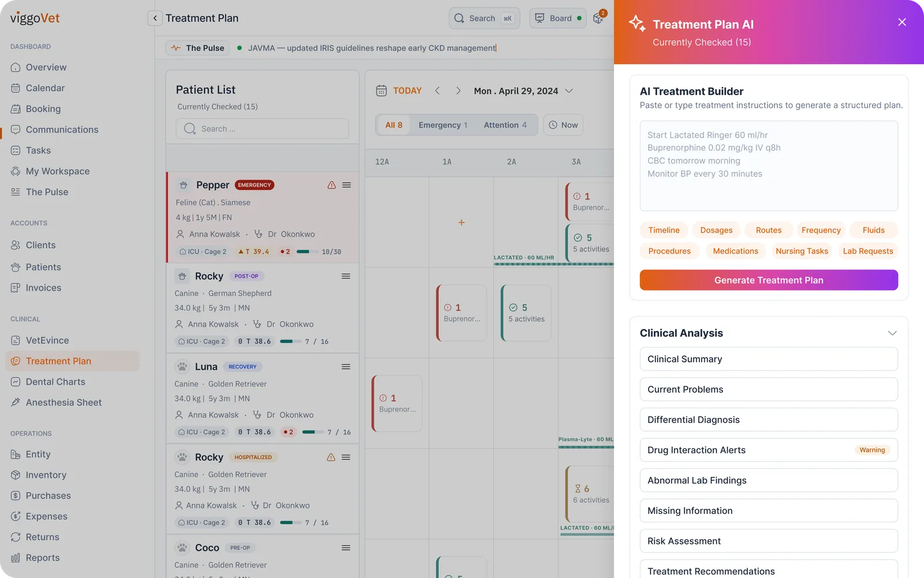Open the Treatment Plan sidebar item

click(72, 361)
